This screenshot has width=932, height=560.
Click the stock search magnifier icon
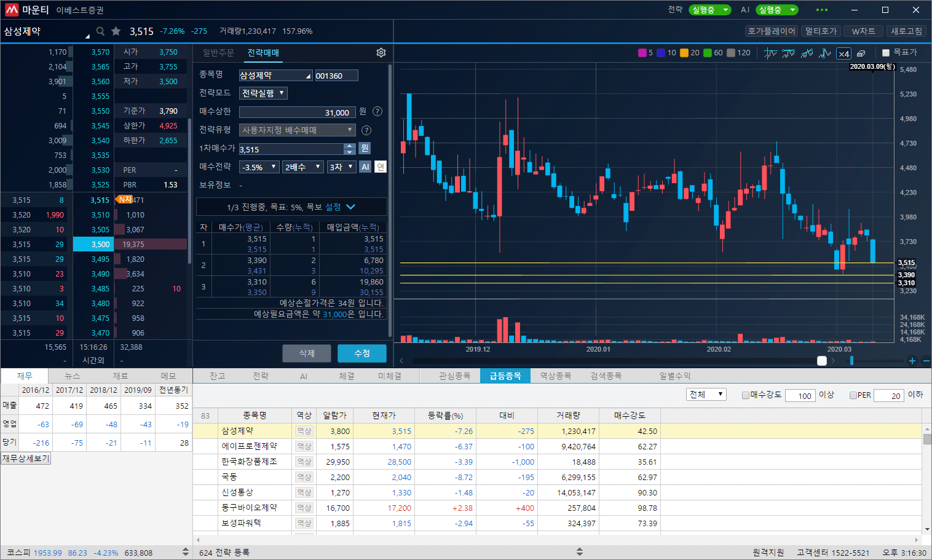[x=100, y=31]
